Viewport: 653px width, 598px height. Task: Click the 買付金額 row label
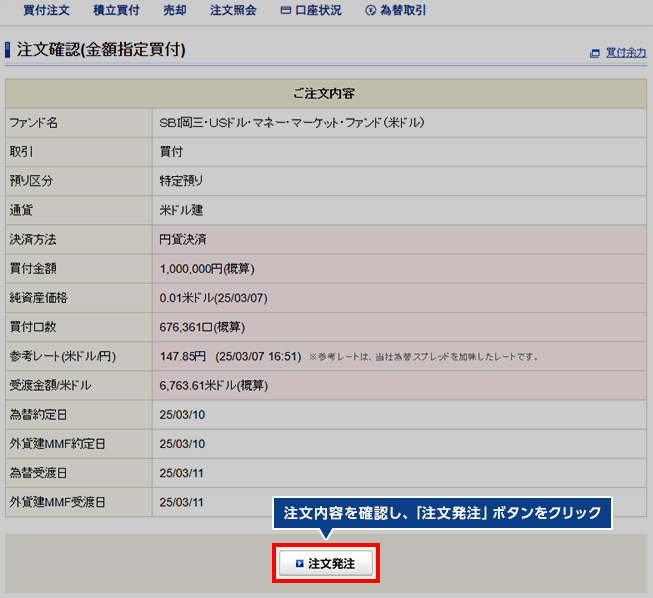point(33,269)
